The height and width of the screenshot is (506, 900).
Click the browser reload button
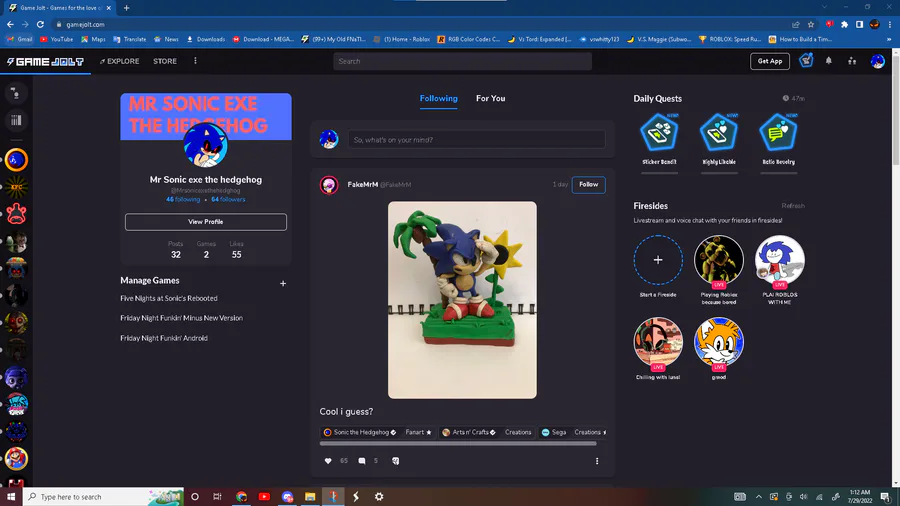[40, 24]
